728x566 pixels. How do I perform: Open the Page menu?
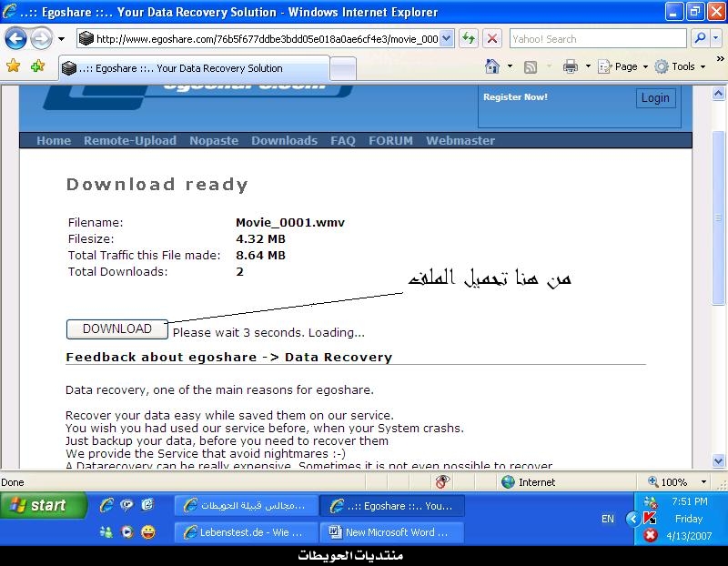[x=622, y=66]
